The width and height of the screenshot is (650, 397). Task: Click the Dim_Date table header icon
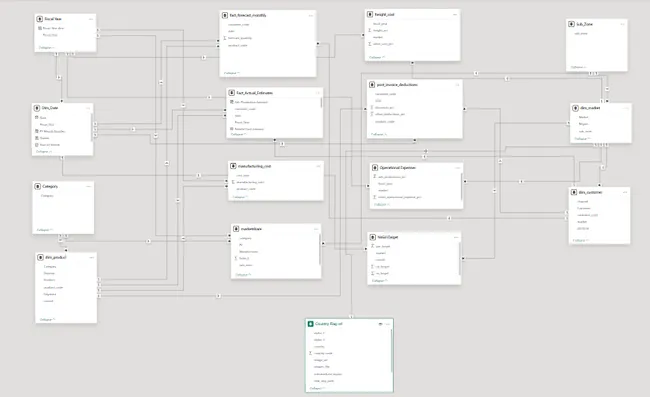click(x=37, y=108)
